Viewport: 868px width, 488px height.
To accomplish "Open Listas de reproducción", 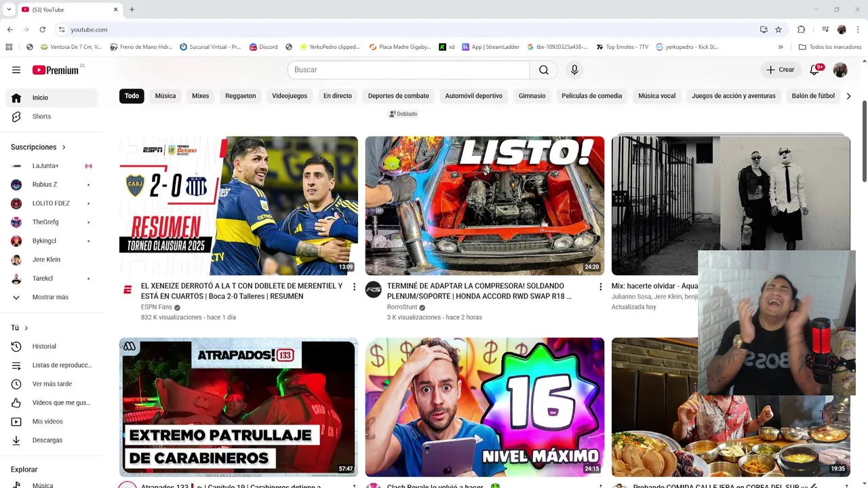I will click(x=52, y=365).
